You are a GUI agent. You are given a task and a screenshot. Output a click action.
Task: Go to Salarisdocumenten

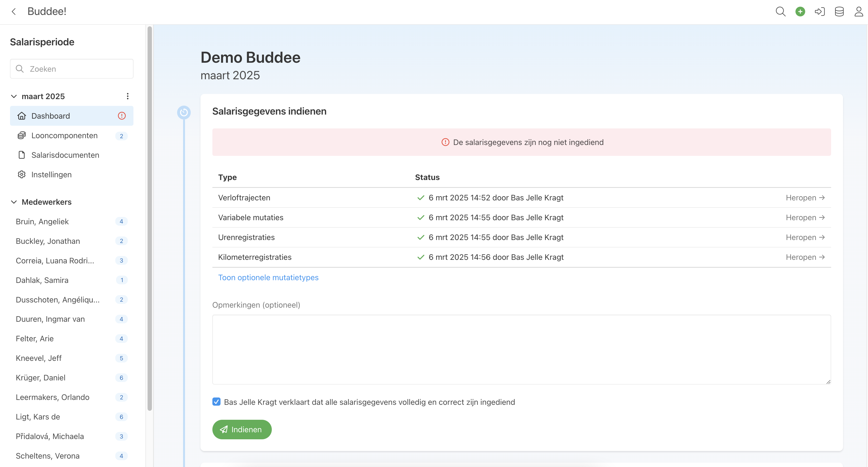pos(65,155)
